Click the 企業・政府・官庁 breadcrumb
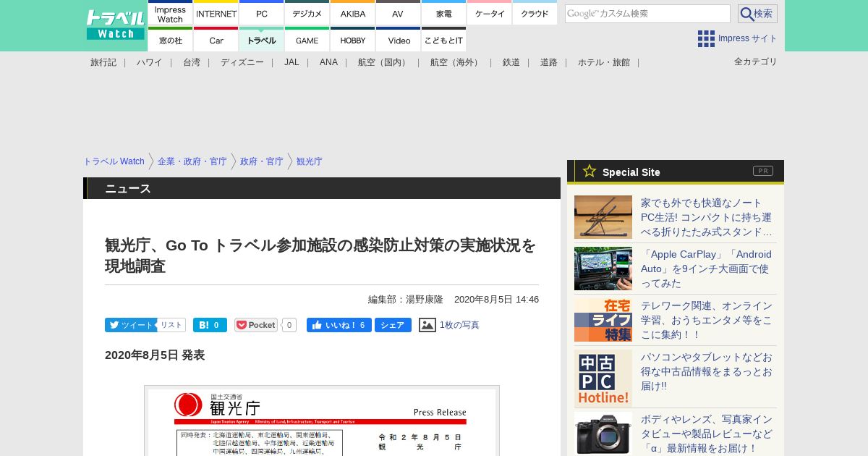868x456 pixels. tap(192, 161)
